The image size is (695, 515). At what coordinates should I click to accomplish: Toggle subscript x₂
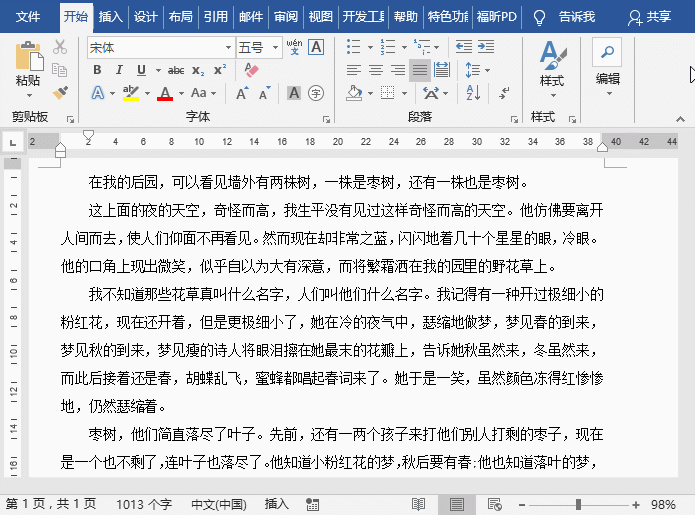click(198, 70)
